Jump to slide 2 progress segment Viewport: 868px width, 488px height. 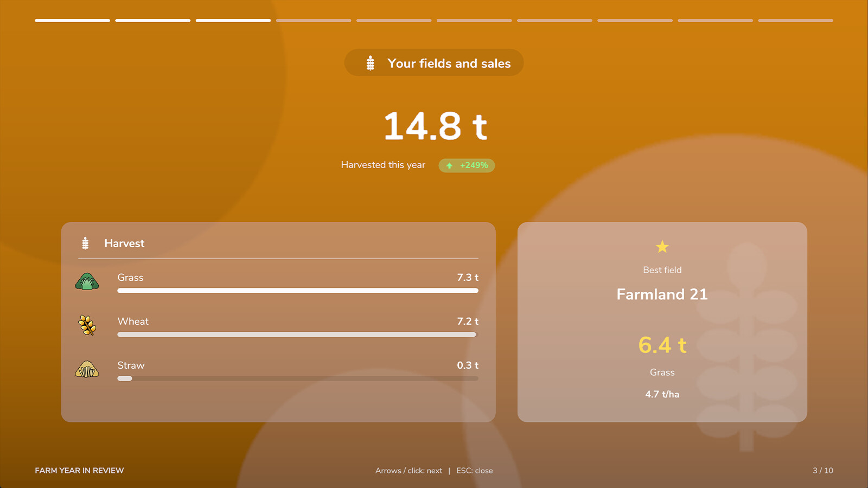[x=153, y=21]
